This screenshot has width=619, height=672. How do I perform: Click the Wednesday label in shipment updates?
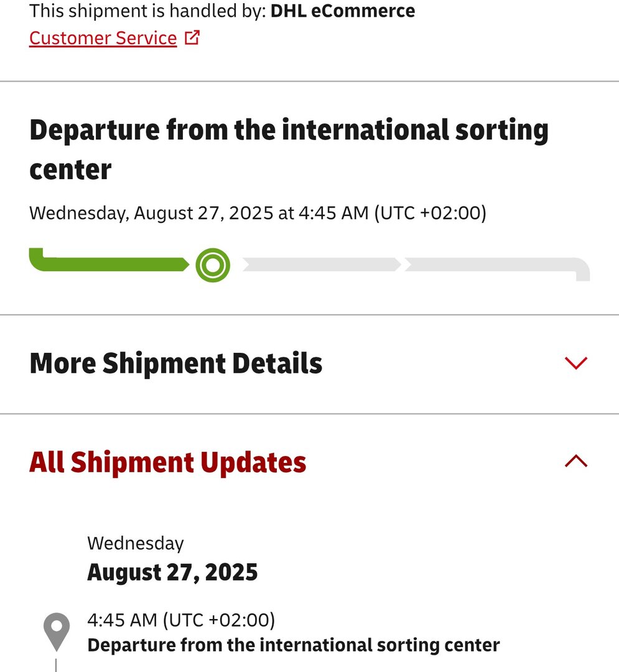click(136, 543)
